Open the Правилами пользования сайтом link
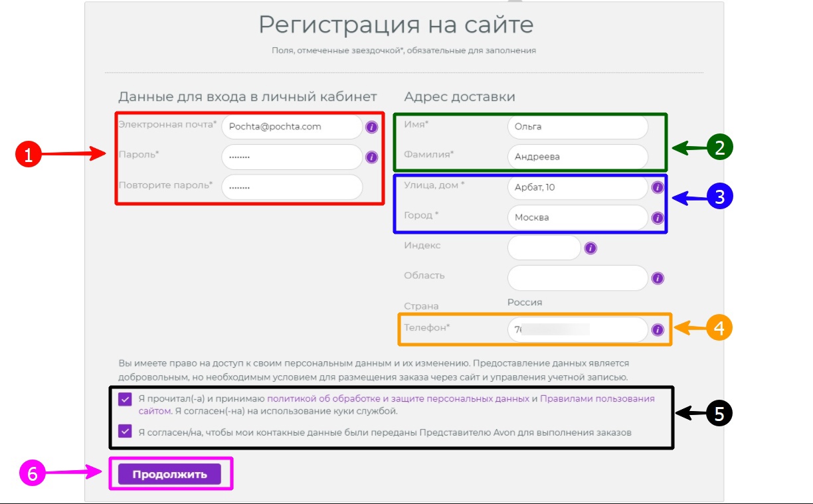Viewport: 813px width, 504px height. (596, 399)
